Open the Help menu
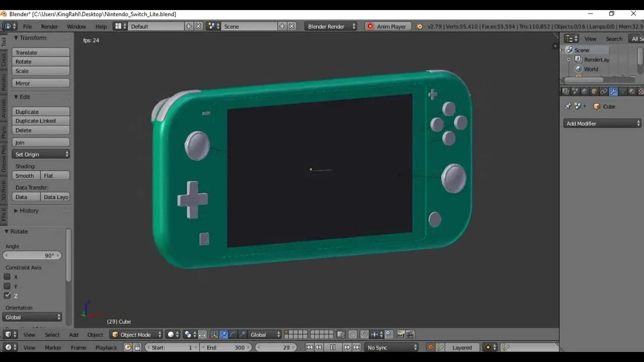Viewport: 644px width, 362px height. [101, 26]
